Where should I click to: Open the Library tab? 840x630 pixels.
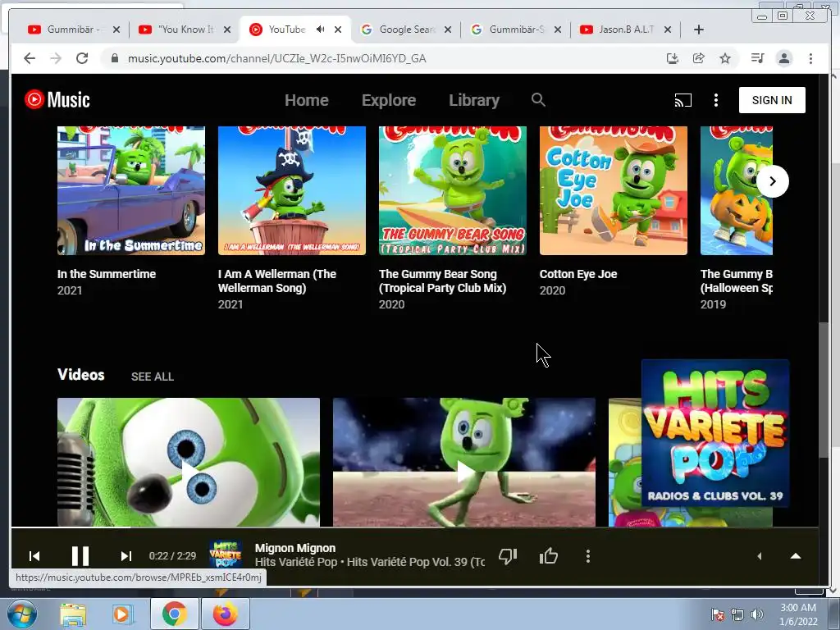pos(474,100)
